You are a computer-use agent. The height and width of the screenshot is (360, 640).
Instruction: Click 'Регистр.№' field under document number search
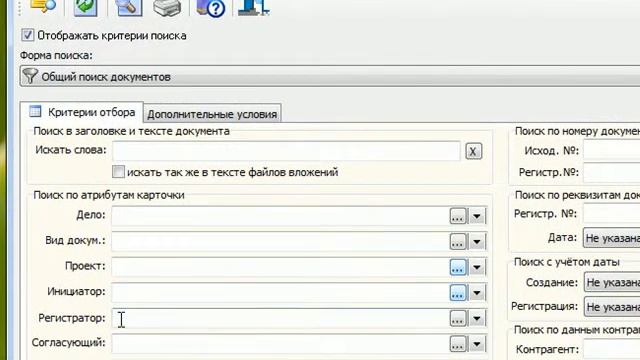611,172
